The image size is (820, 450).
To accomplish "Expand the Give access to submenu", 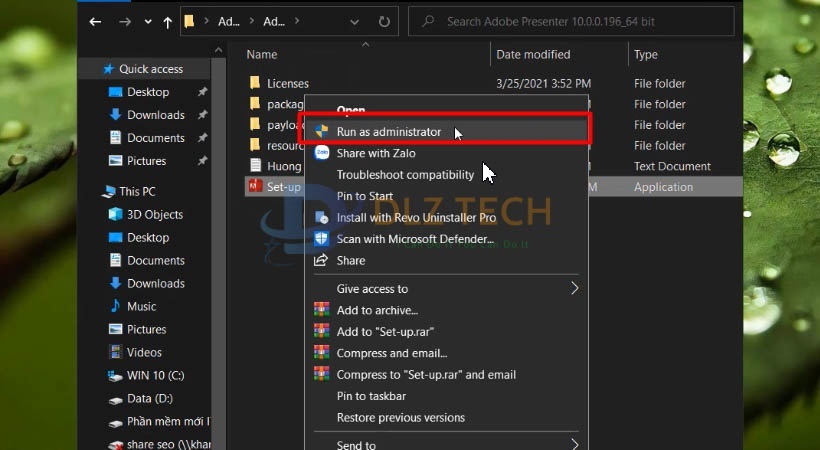I will point(447,288).
